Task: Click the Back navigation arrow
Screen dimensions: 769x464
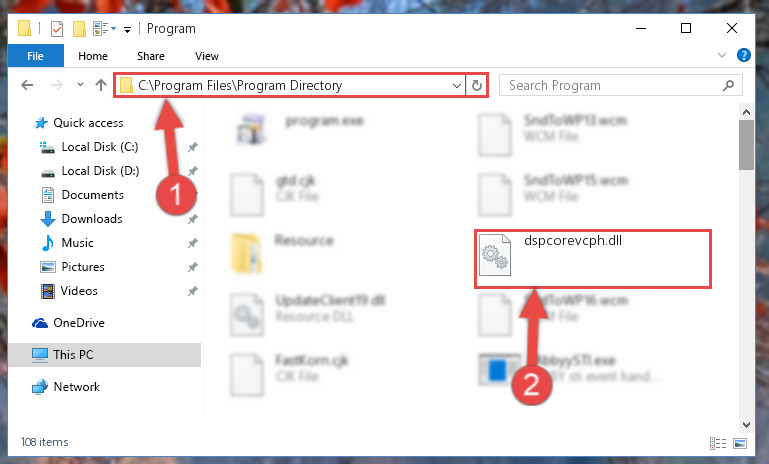Action: coord(27,85)
